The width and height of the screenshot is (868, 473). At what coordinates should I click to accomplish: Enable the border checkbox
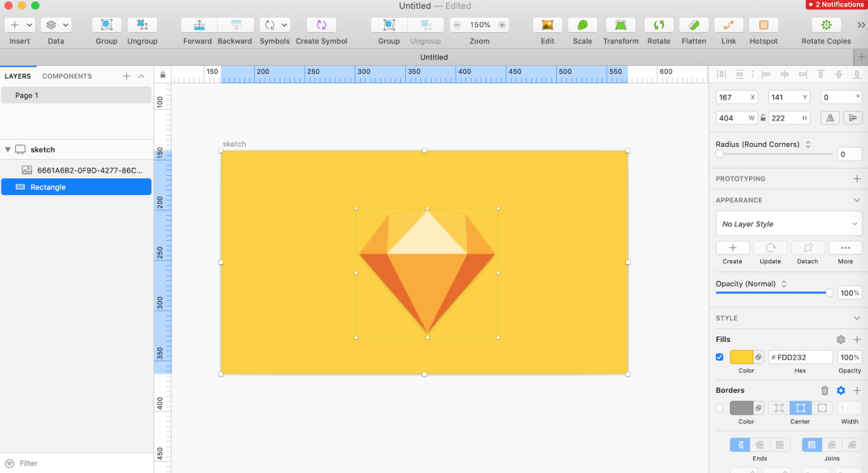(719, 408)
